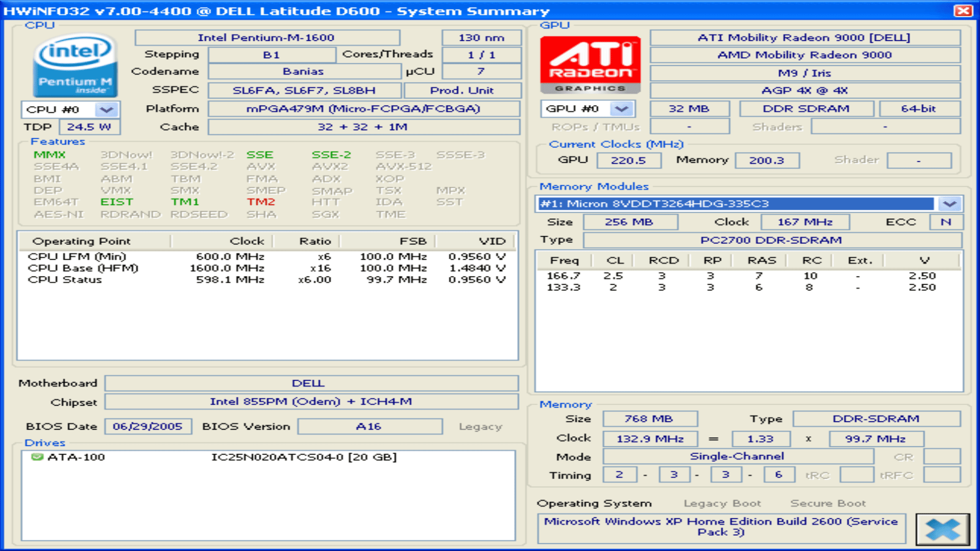The width and height of the screenshot is (980, 551).
Task: Click the 1 / 1 Cores/Threads field
Action: click(481, 55)
